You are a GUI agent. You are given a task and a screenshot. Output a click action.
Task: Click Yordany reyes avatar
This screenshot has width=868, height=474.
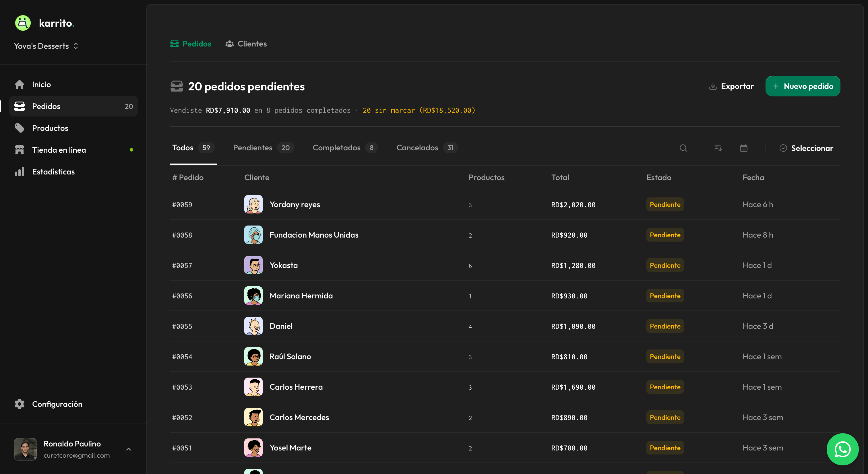(253, 205)
